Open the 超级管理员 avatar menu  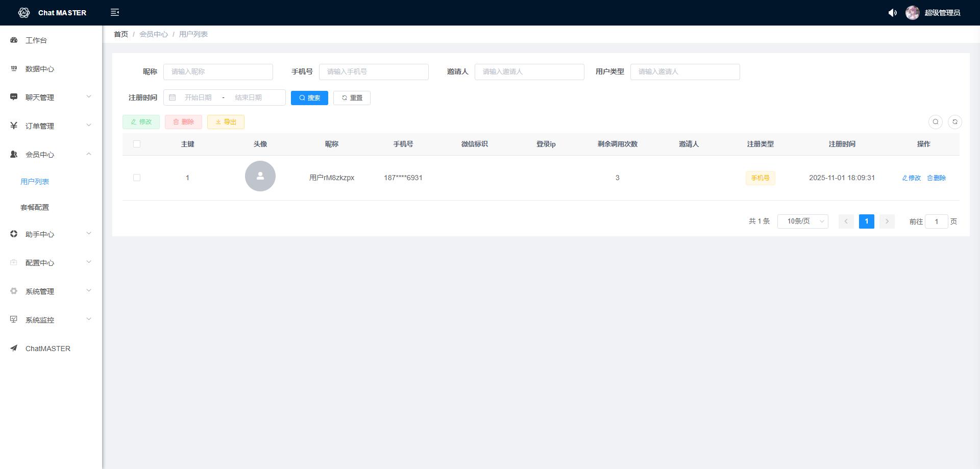[933, 13]
